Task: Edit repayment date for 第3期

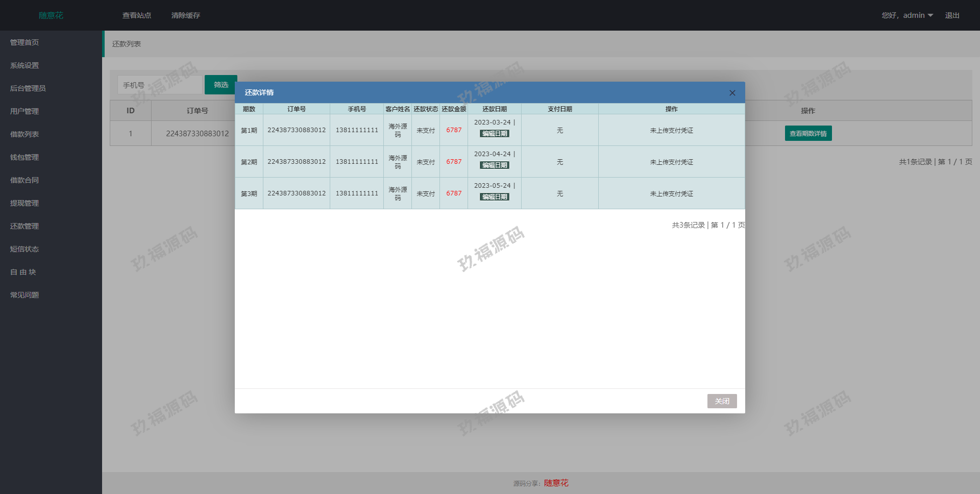Action: (x=495, y=197)
